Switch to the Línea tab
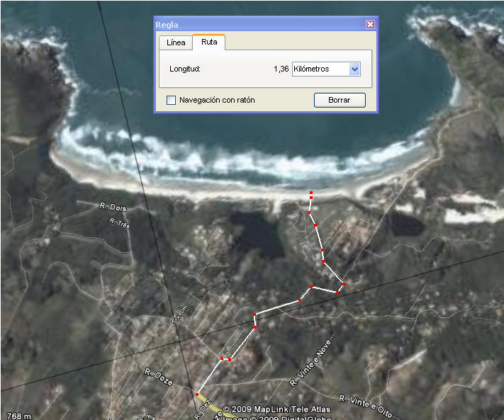 (x=176, y=42)
